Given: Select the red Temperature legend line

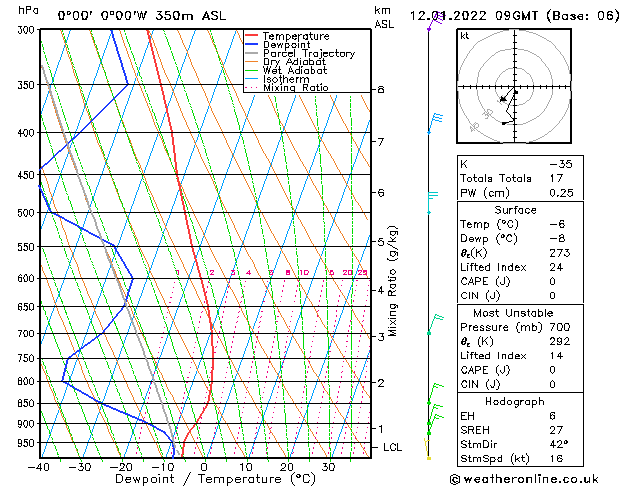Looking at the screenshot, I should [251, 36].
